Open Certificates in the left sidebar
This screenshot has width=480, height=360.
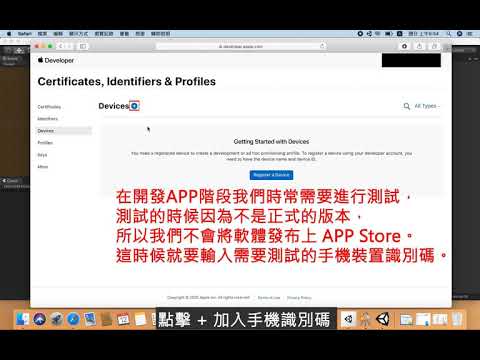(49, 107)
